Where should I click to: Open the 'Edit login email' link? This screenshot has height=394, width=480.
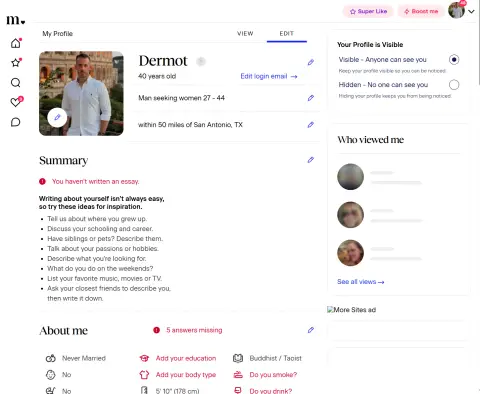pos(269,76)
